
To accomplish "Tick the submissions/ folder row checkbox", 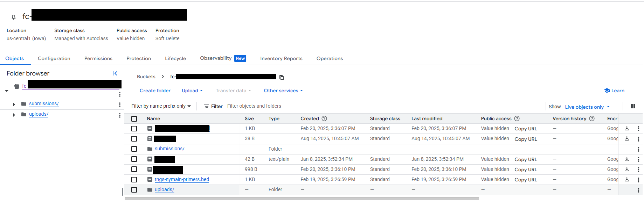I will coord(134,149).
